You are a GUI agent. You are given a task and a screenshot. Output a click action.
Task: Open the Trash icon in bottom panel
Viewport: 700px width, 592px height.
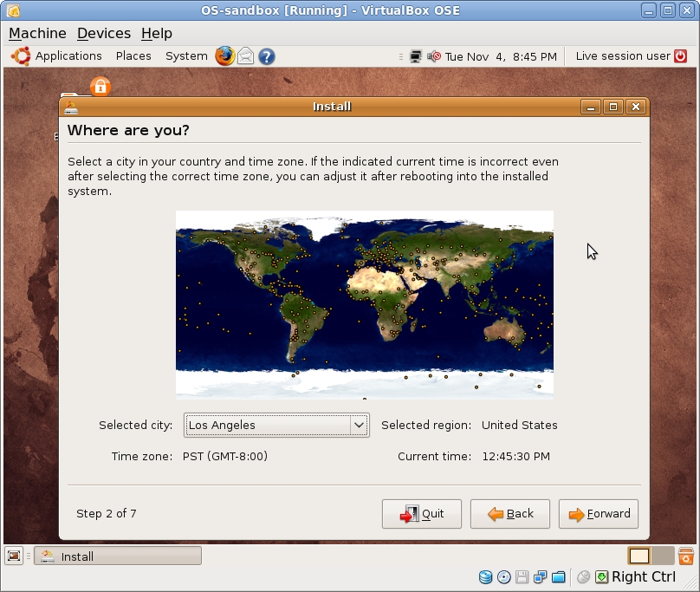tap(686, 556)
